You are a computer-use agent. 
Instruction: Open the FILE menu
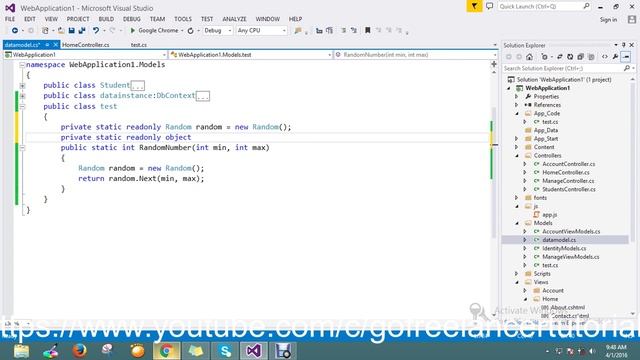coord(10,19)
